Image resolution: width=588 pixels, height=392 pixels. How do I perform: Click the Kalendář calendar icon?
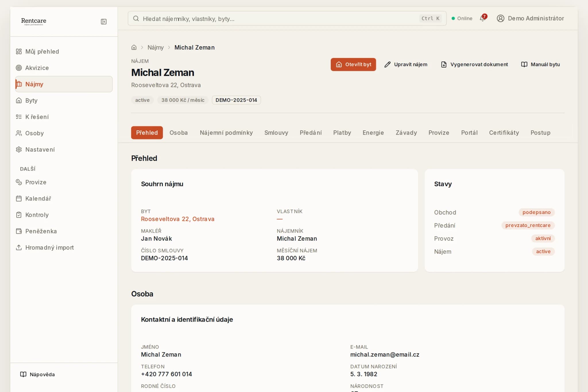click(19, 198)
